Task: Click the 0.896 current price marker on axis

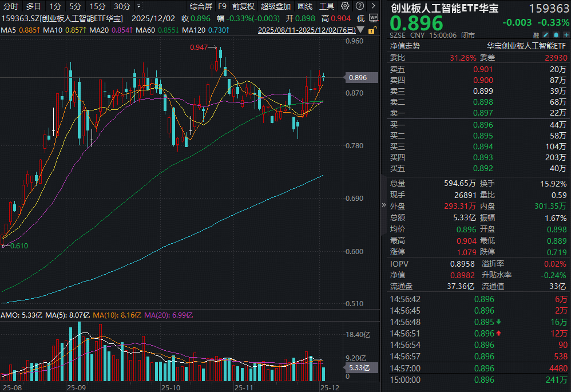Action: pos(357,77)
